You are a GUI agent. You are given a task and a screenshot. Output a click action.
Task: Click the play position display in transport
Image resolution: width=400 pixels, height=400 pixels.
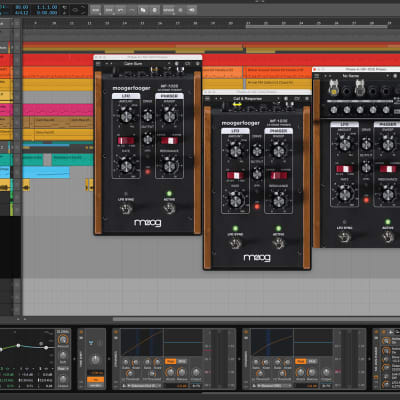click(47, 7)
